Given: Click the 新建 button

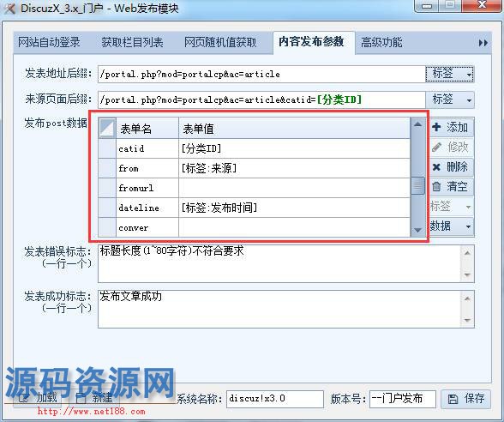Looking at the screenshot, I should (94, 399).
